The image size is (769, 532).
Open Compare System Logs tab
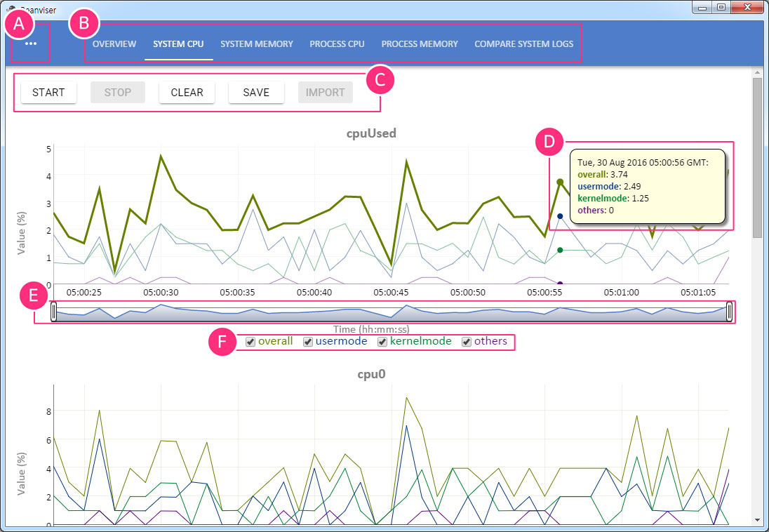pyautogui.click(x=523, y=44)
